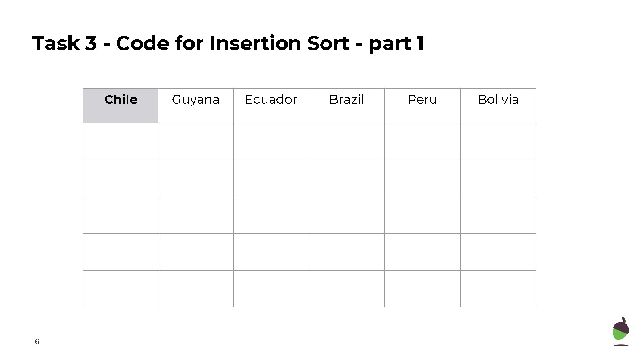Image resolution: width=644 pixels, height=362 pixels.
Task: Click the Brazil table cell
Action: click(347, 105)
